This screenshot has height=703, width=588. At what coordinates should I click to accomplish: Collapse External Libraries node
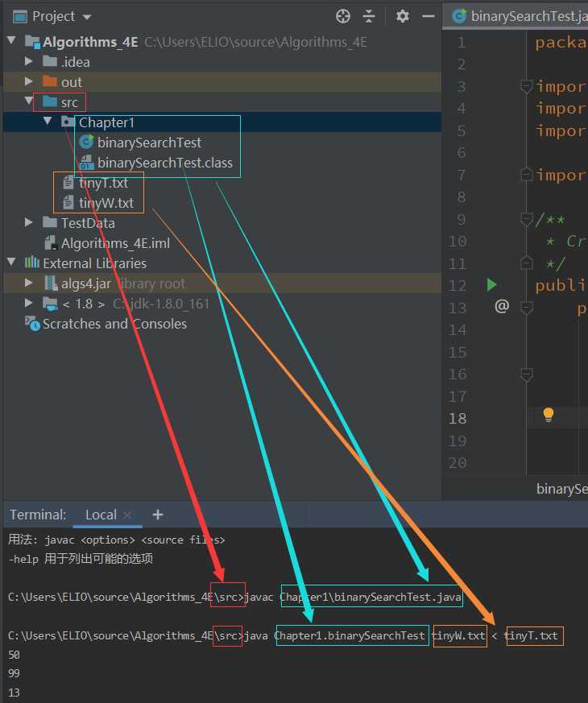[11, 263]
